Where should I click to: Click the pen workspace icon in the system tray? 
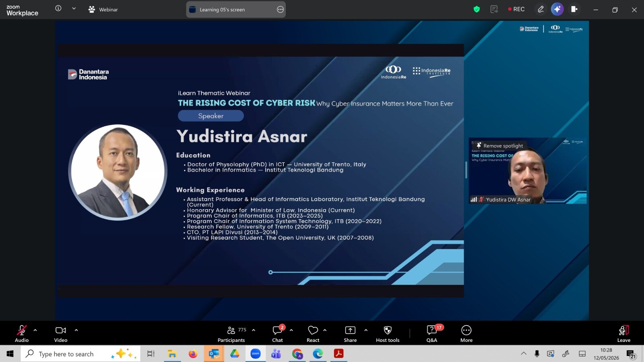tap(566, 354)
